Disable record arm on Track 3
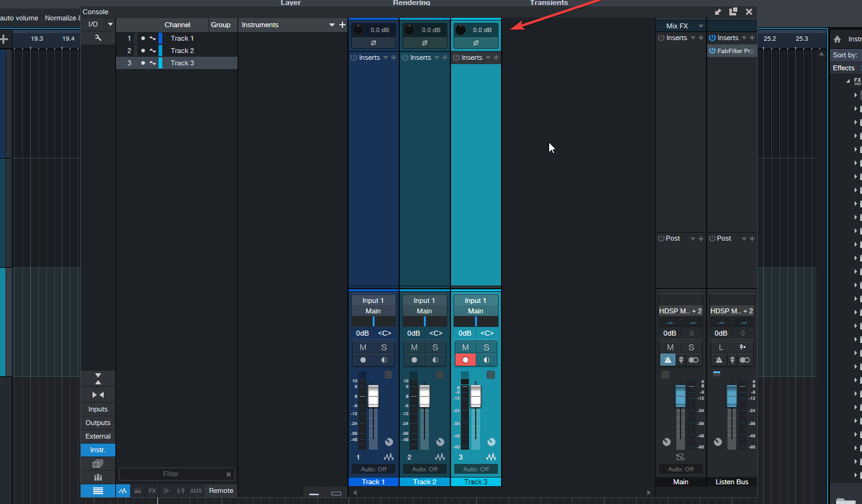Viewport: 862px width, 504px height. [465, 360]
